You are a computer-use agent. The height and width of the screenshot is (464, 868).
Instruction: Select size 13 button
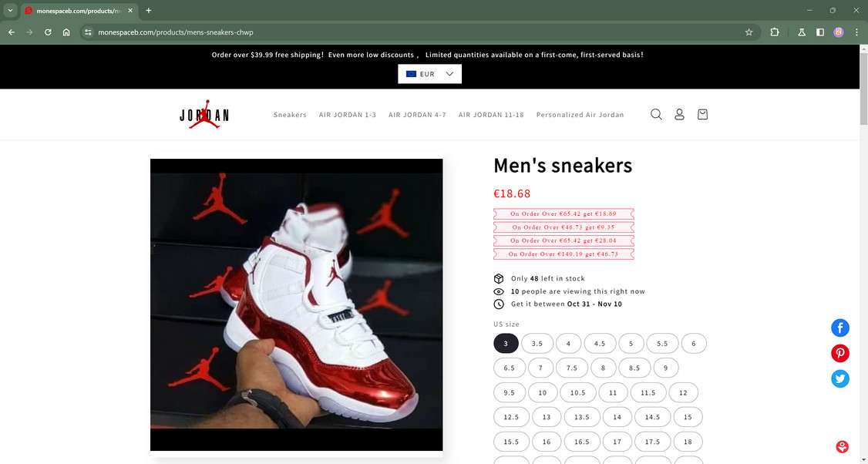[547, 417]
